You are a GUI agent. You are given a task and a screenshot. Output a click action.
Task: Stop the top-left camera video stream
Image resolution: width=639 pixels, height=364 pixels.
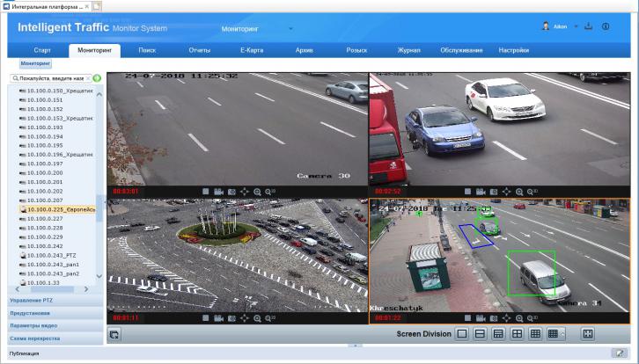tap(206, 191)
